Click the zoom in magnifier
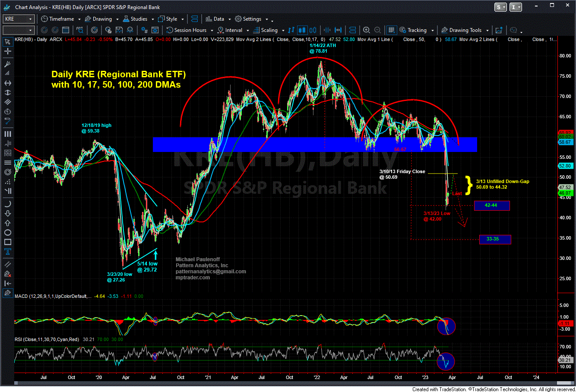This screenshot has height=392, width=576. (x=367, y=30)
